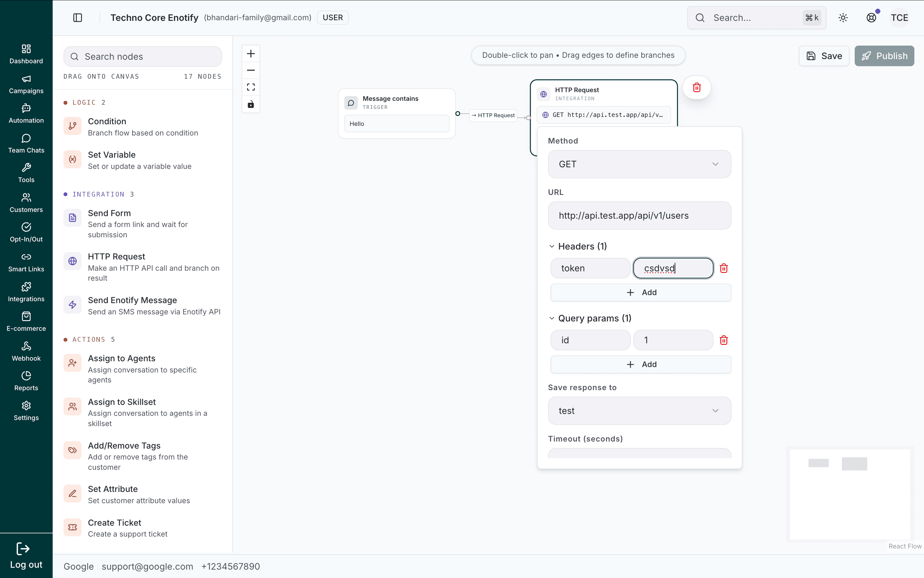Zoom in on the canvas

(251, 54)
